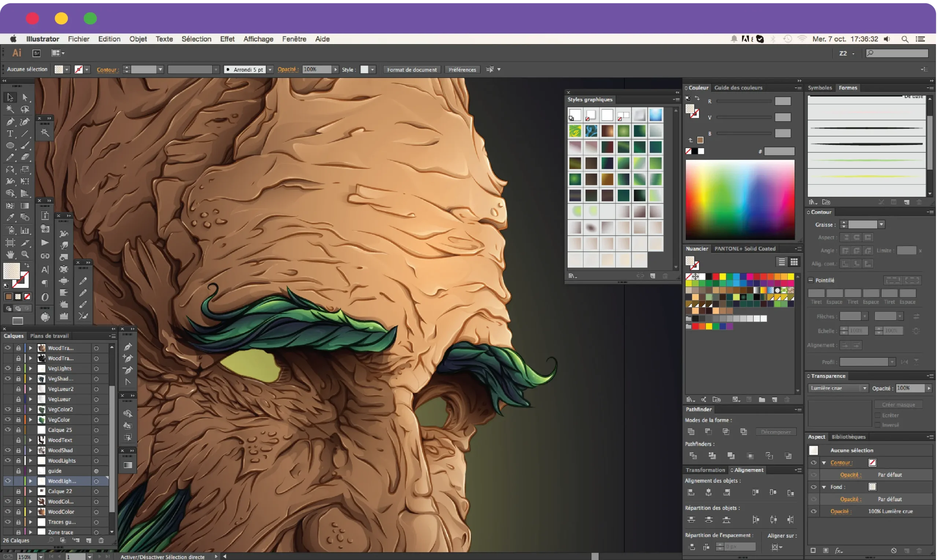Open the Effet menu

click(x=227, y=39)
